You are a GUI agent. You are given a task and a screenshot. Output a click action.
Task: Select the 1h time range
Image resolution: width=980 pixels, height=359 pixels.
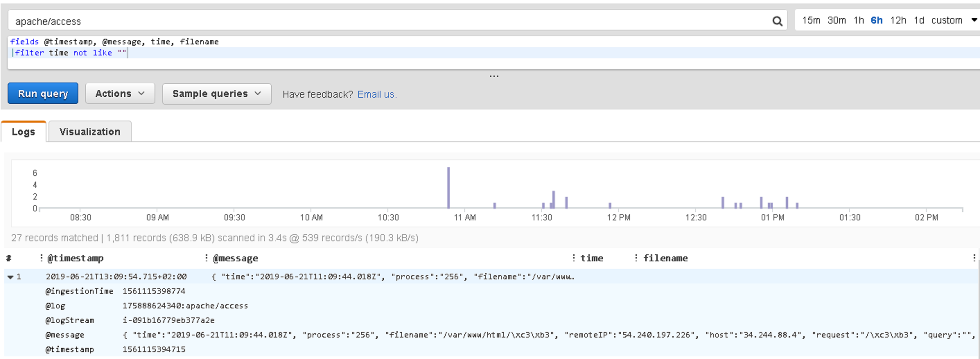coord(859,20)
